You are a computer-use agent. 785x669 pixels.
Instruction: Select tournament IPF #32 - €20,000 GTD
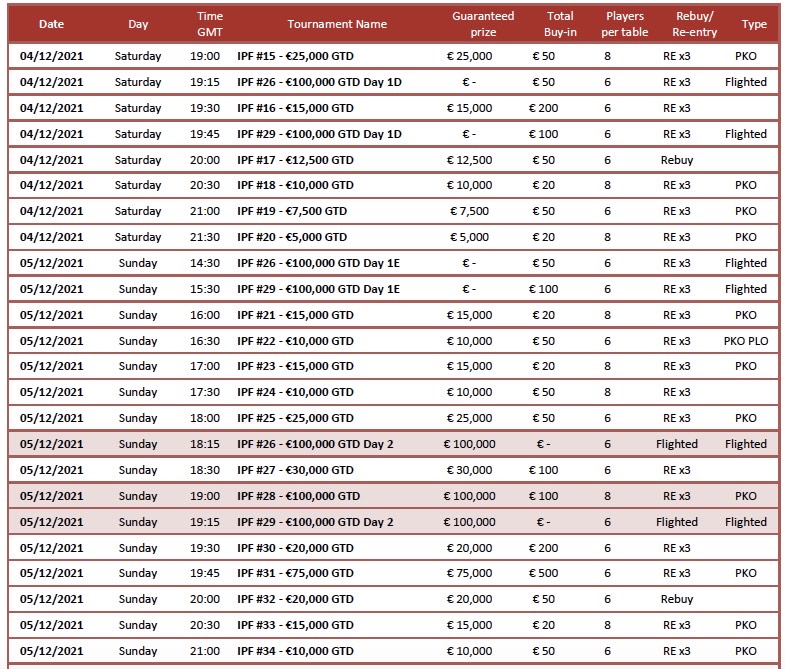[295, 600]
